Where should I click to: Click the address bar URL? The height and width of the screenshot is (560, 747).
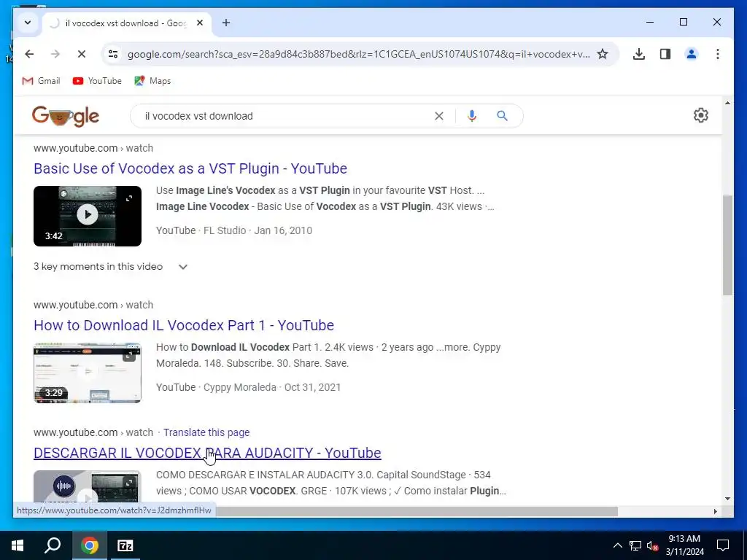(358, 54)
